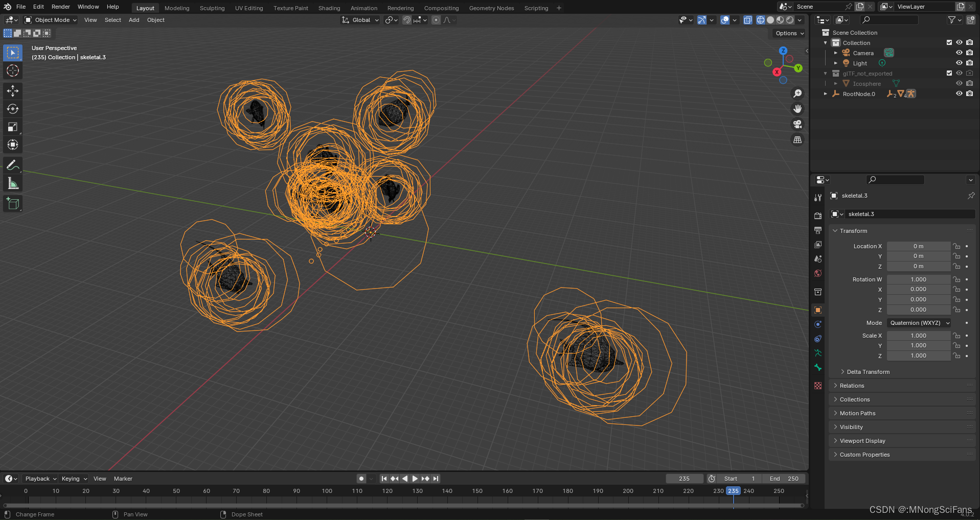Select the Annotate tool
Screen dimensions: 980x520
coord(13,166)
